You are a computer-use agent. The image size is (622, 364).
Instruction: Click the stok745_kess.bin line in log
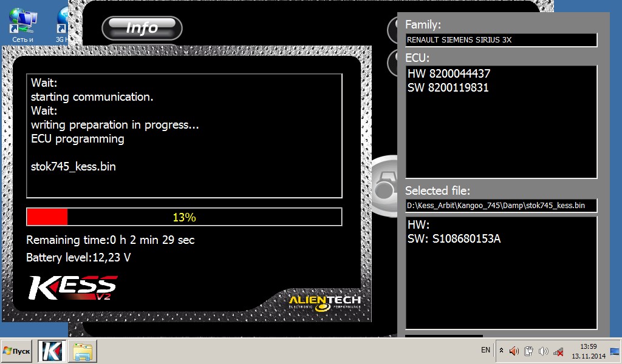point(73,167)
